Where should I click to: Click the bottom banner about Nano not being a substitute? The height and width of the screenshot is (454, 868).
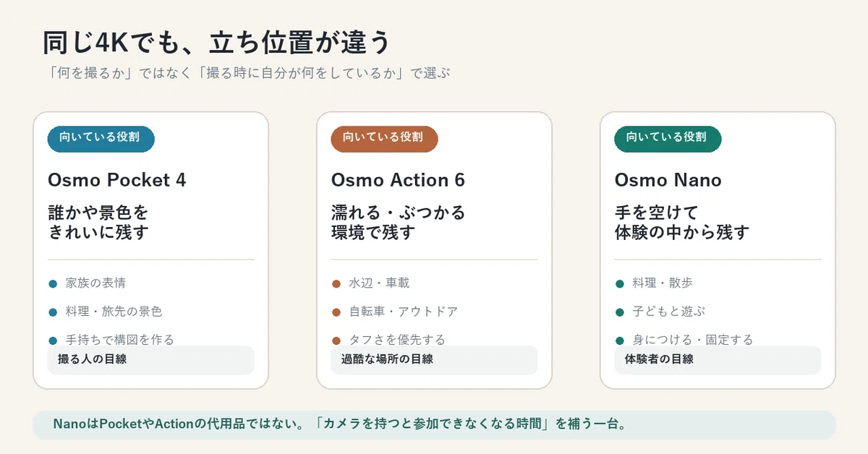[x=434, y=425]
